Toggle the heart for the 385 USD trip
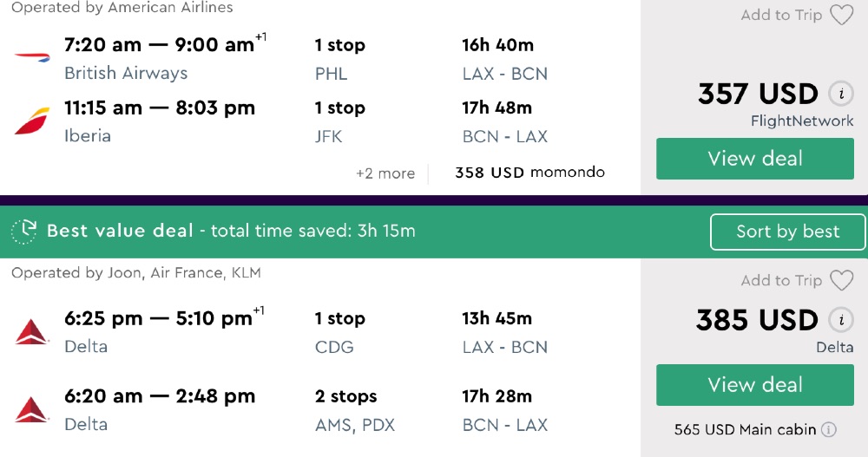The image size is (868, 457). pos(841,280)
